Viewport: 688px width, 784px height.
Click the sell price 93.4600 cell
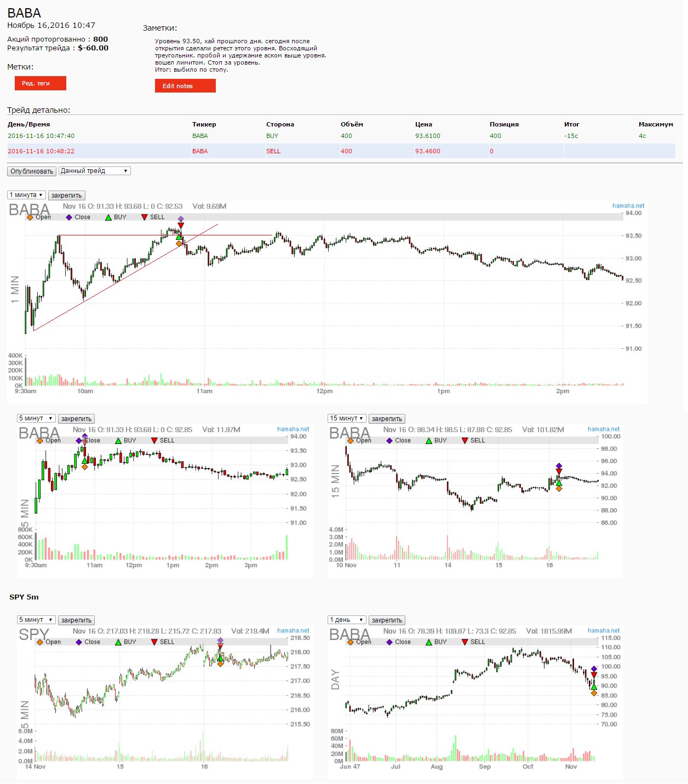coord(428,151)
